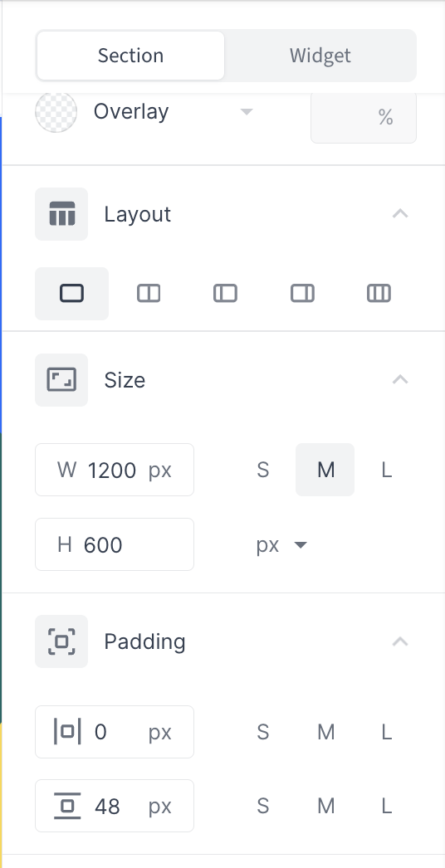Pick the right sidebar column layout

coord(302,294)
